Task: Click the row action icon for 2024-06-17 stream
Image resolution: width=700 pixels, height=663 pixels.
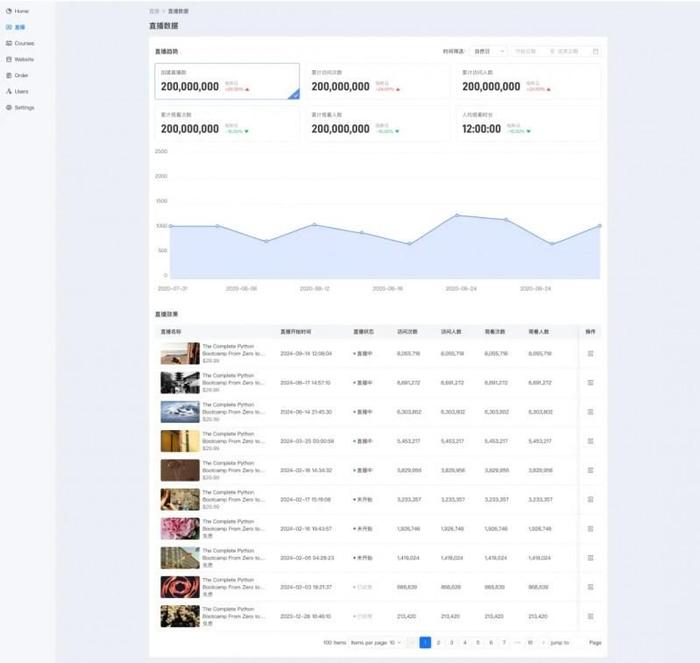Action: click(590, 383)
